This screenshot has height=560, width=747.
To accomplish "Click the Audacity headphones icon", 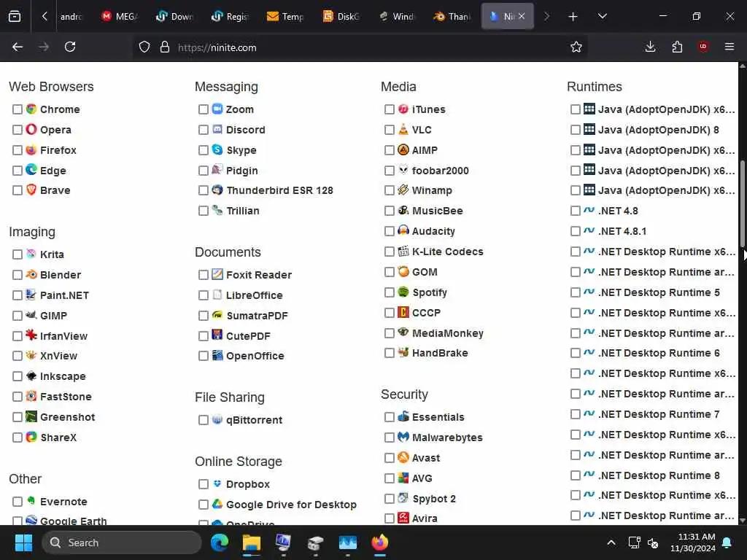I will click(x=403, y=231).
